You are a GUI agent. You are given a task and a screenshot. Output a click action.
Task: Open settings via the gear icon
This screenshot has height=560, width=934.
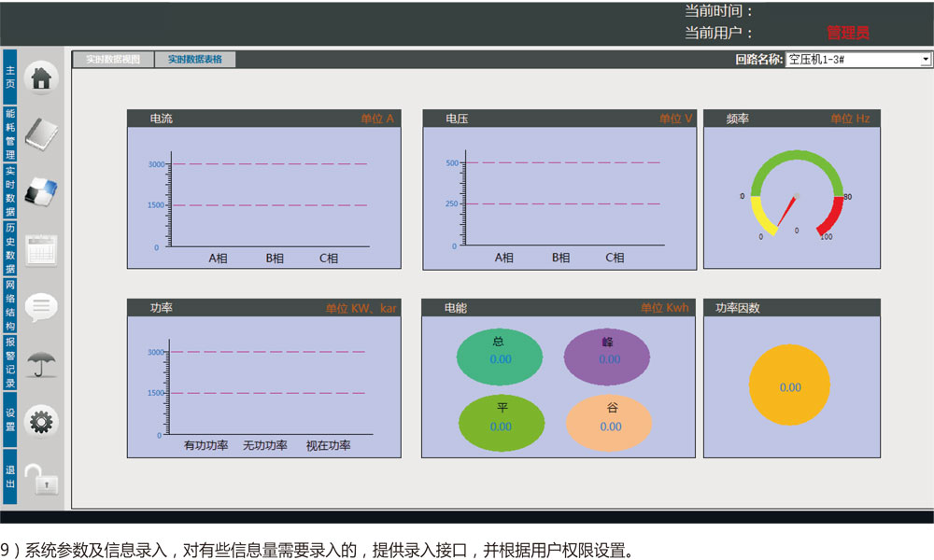click(40, 422)
